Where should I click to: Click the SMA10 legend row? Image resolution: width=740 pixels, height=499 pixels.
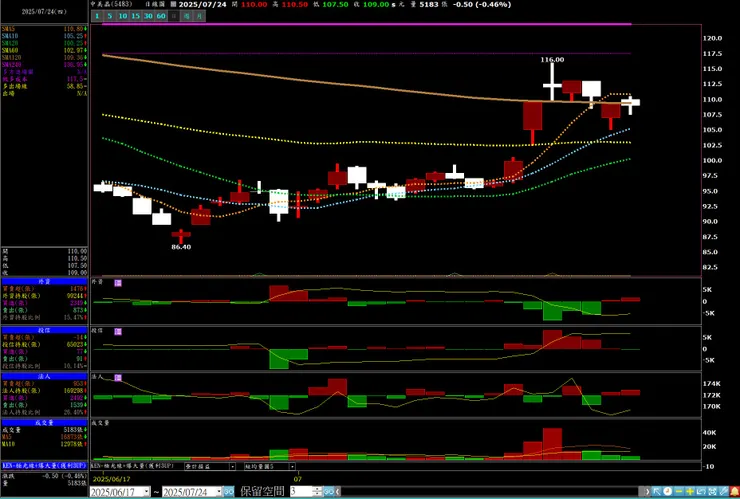click(x=44, y=36)
